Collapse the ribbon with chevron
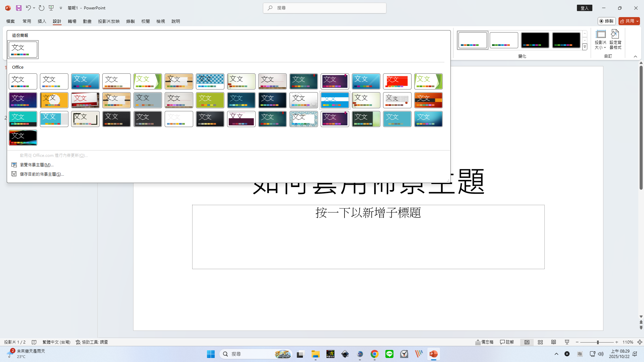This screenshot has width=644, height=362. click(x=635, y=56)
